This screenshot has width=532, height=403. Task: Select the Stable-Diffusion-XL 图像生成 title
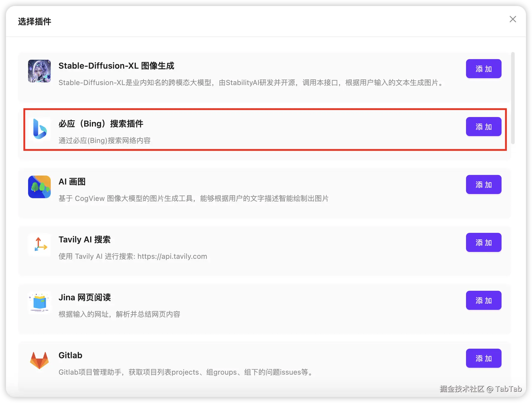coord(116,66)
